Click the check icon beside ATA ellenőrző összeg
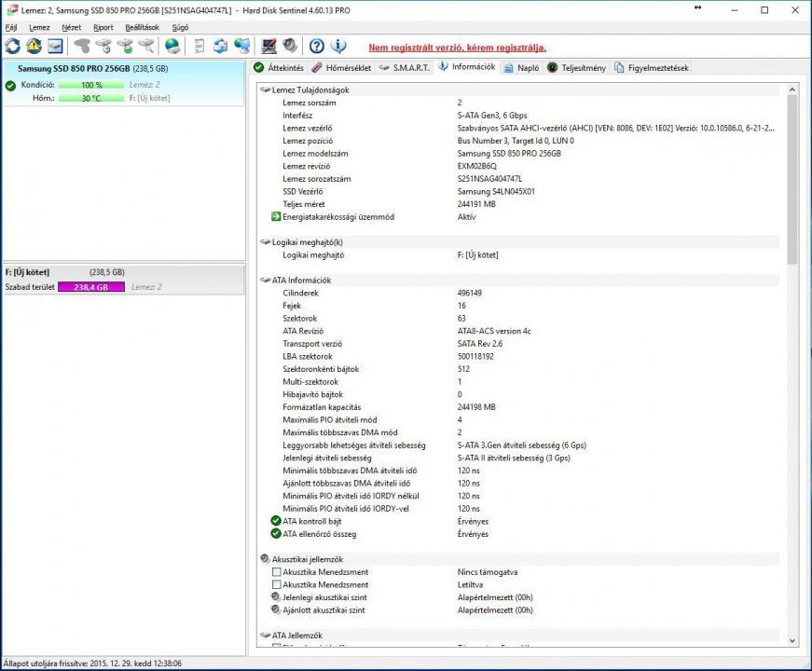Screen dimensions: 812x671 [276, 533]
